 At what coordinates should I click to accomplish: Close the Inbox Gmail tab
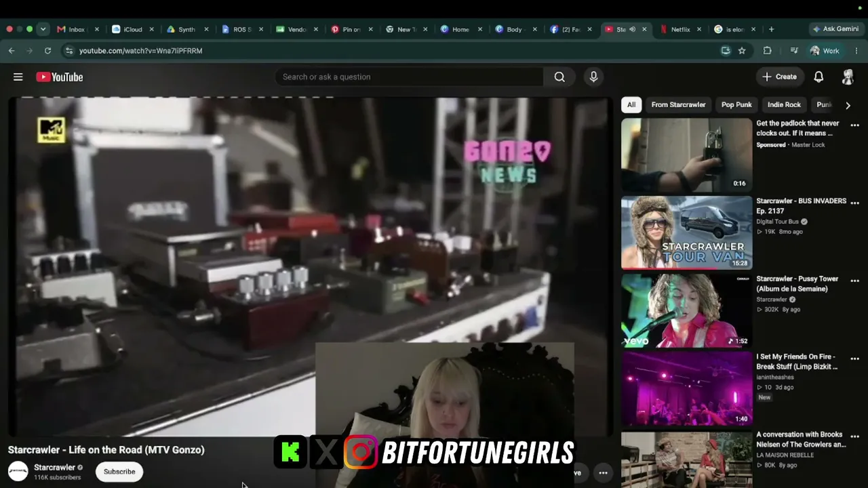click(x=97, y=29)
